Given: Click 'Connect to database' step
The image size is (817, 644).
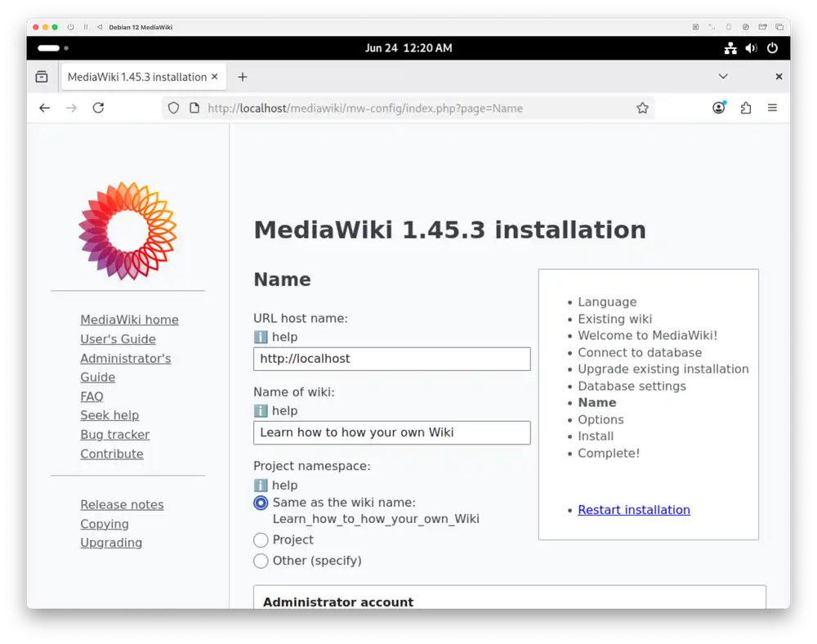Looking at the screenshot, I should click(x=640, y=353).
